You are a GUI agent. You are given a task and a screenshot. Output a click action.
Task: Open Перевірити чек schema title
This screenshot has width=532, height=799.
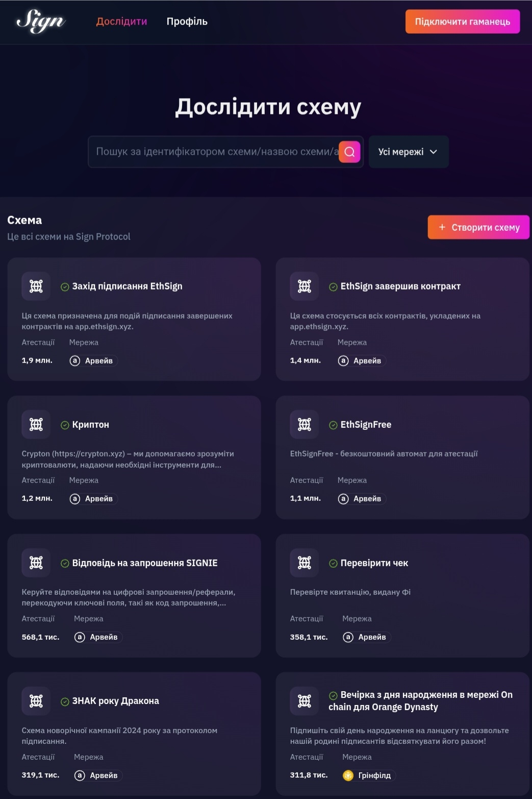374,563
